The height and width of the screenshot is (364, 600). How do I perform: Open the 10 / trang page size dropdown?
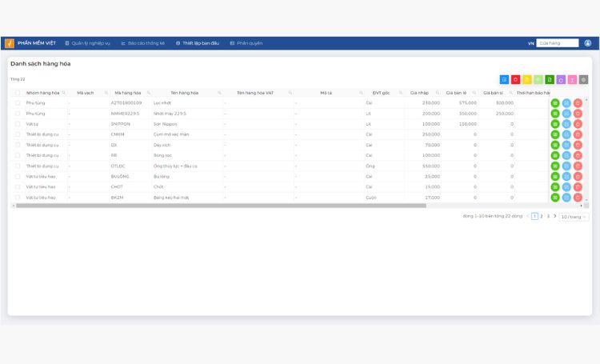[574, 217]
